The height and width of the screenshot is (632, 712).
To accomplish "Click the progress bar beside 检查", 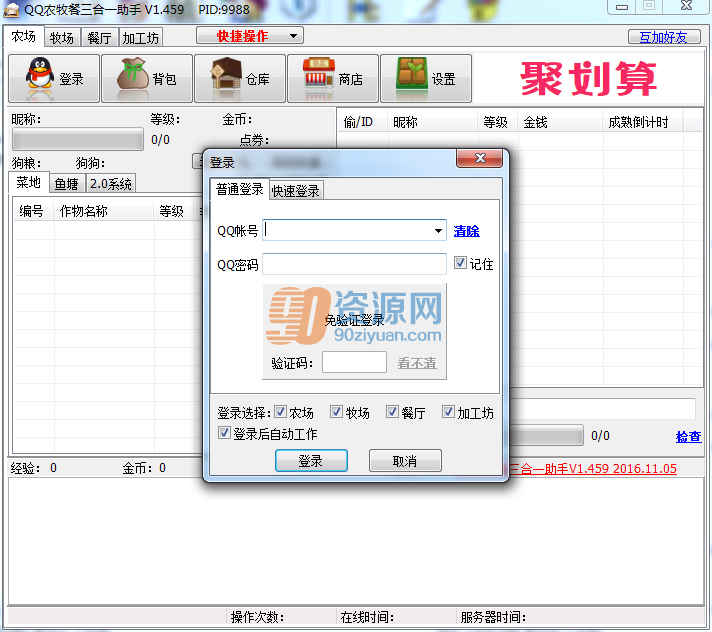I will coord(547,435).
